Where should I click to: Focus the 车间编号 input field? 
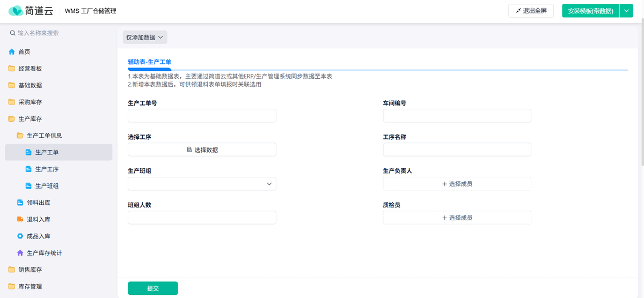[457, 116]
